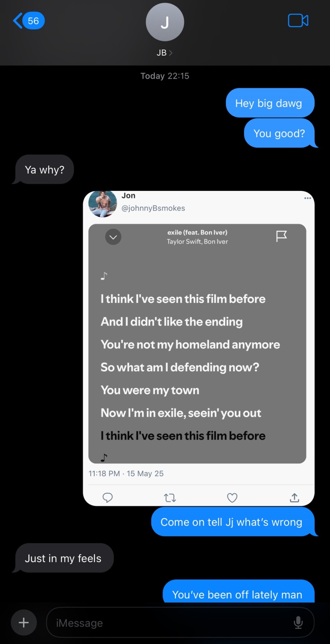Open the @johnnyBsmokes profile handle
This screenshot has width=330, height=644.
[x=153, y=208]
